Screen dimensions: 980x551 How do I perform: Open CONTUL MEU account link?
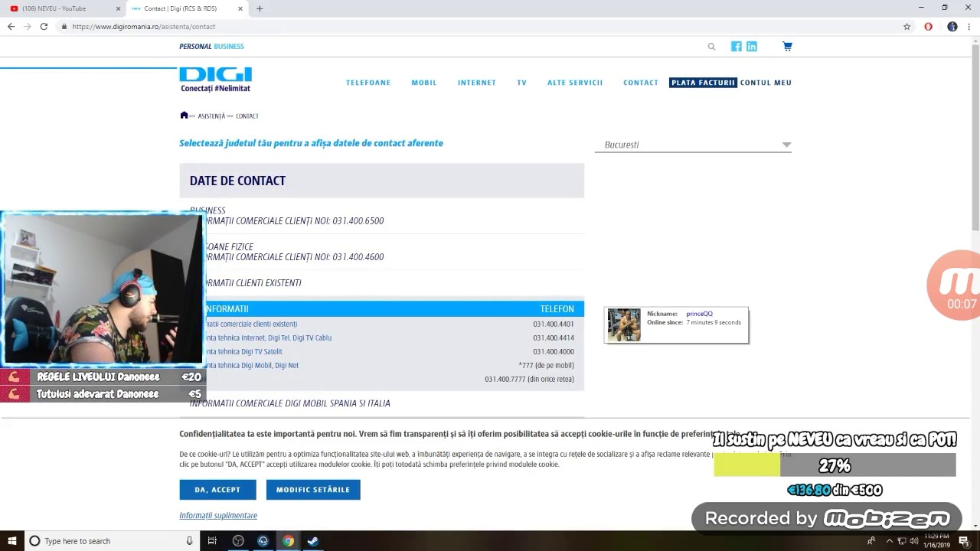766,83
